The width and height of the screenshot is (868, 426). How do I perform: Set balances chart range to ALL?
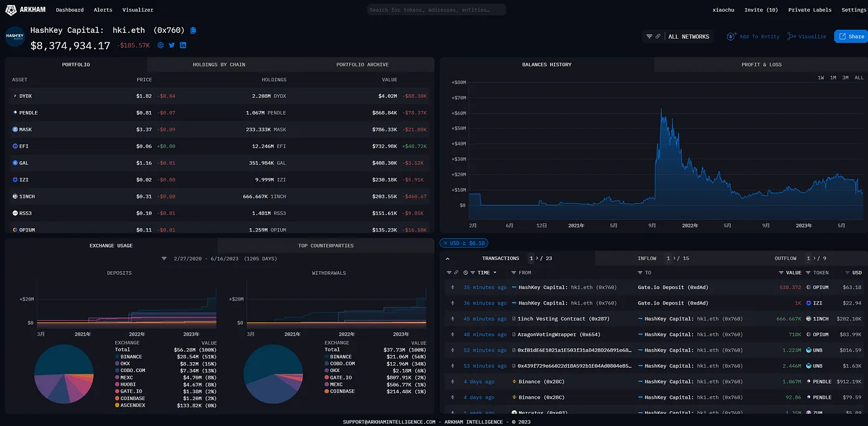859,78
